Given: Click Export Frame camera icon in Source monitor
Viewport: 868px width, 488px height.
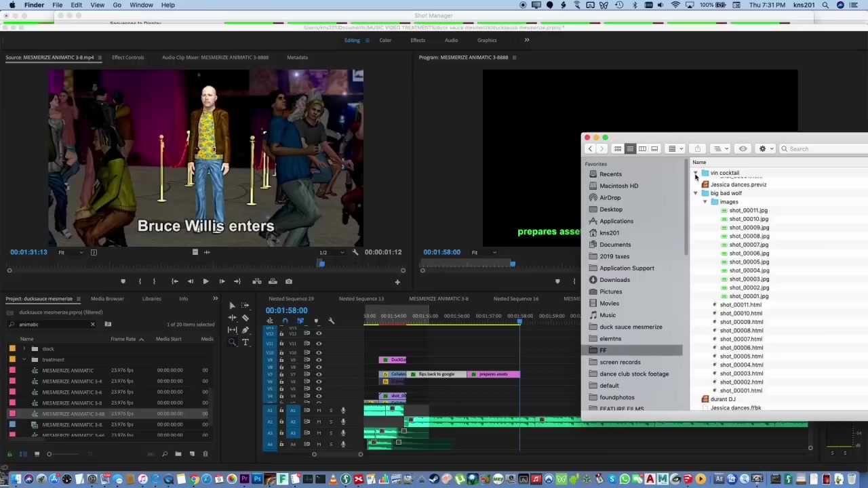Looking at the screenshot, I should point(289,281).
